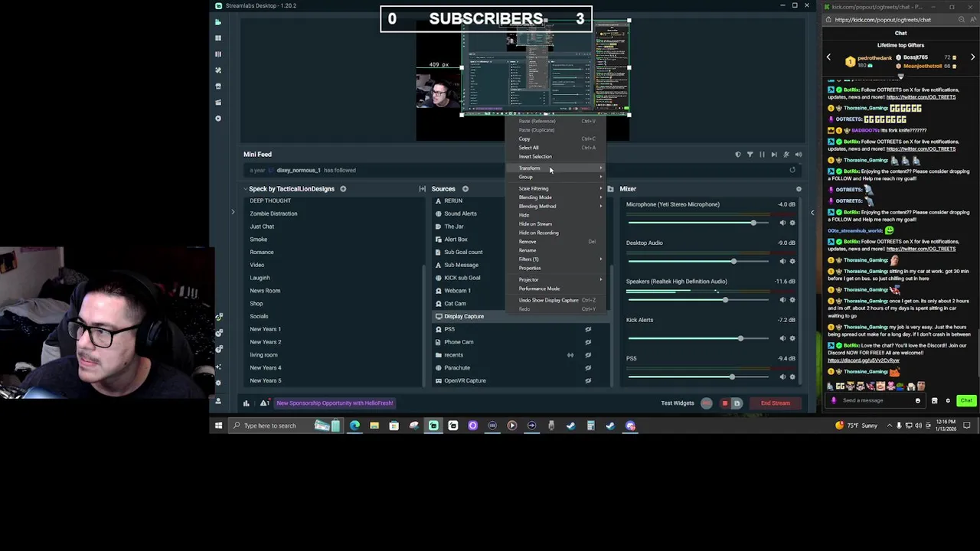Toggle visibility of Phone Cam source
This screenshot has width=980, height=551.
[588, 342]
